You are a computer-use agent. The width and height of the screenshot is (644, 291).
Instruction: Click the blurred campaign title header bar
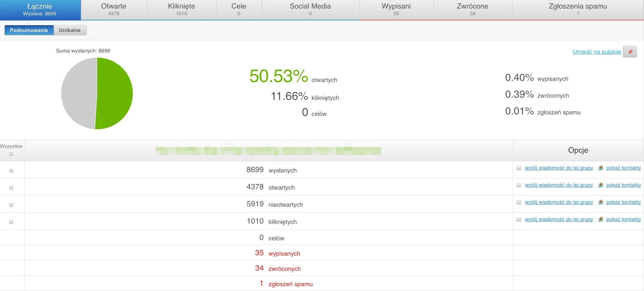coord(268,151)
